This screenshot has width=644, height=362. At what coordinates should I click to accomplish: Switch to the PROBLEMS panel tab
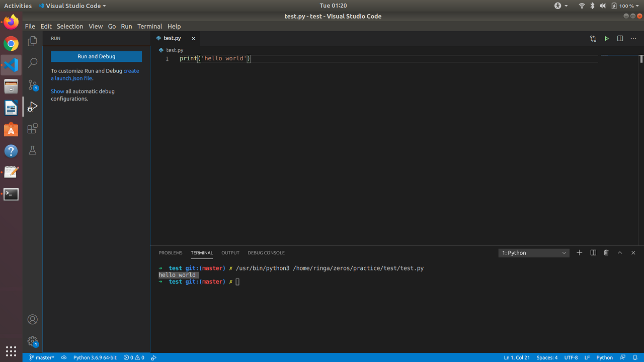click(171, 253)
